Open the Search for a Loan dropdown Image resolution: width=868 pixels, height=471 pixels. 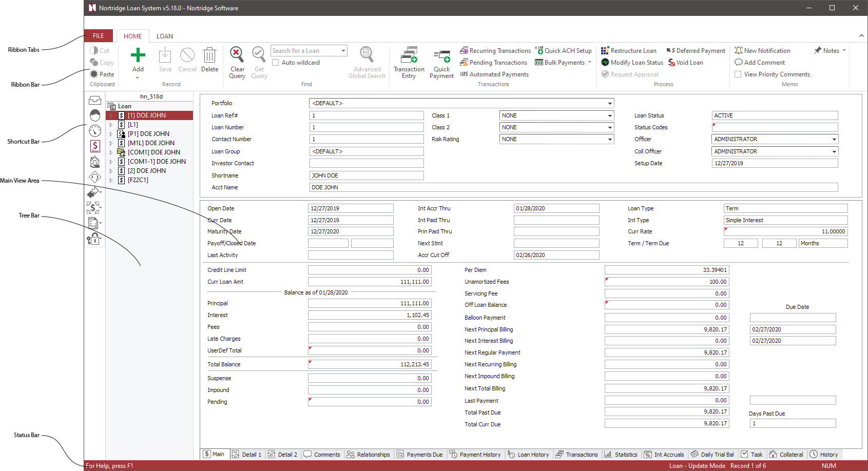pos(343,51)
